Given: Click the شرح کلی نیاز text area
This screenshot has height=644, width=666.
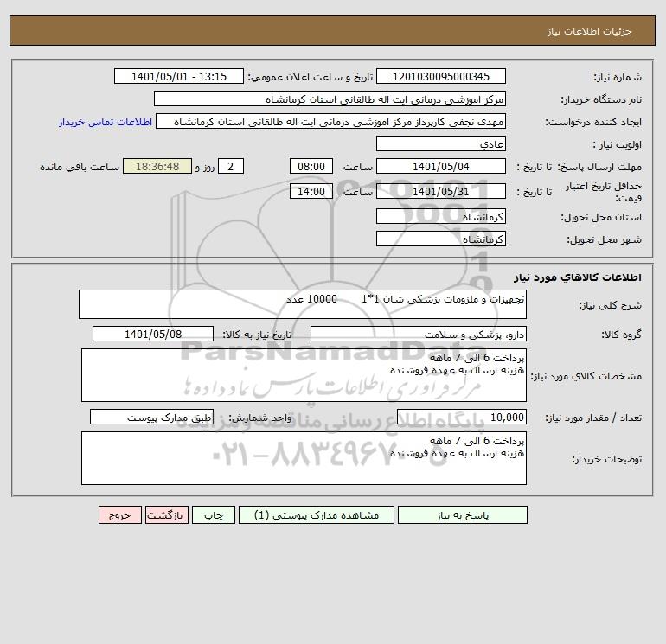Looking at the screenshot, I should click(x=303, y=304).
